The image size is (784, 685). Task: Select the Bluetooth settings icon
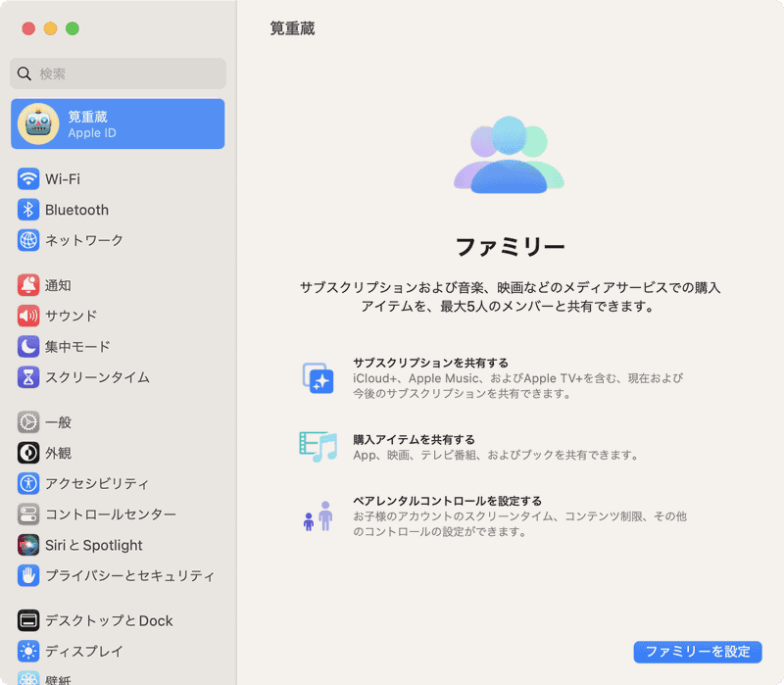28,210
